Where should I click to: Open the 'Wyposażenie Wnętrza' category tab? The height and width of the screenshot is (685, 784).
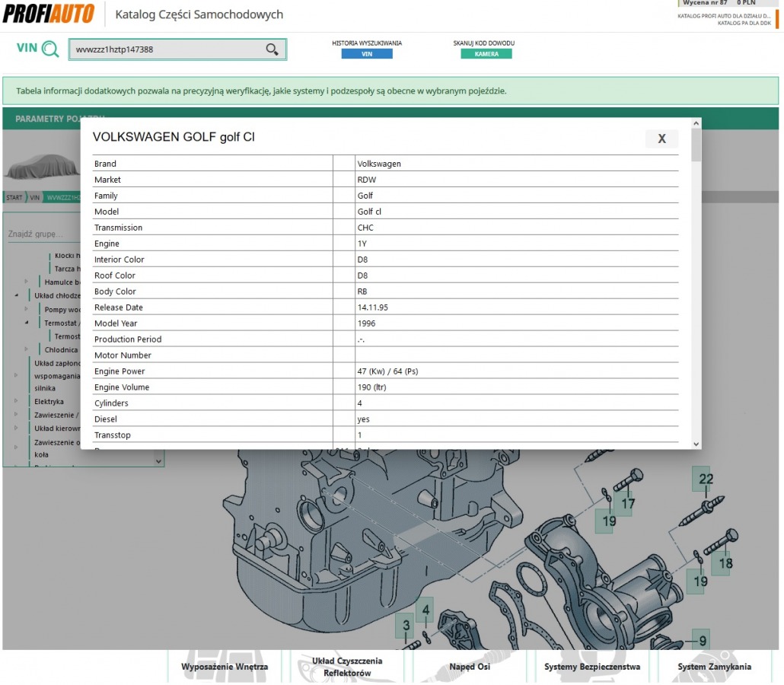(x=225, y=667)
